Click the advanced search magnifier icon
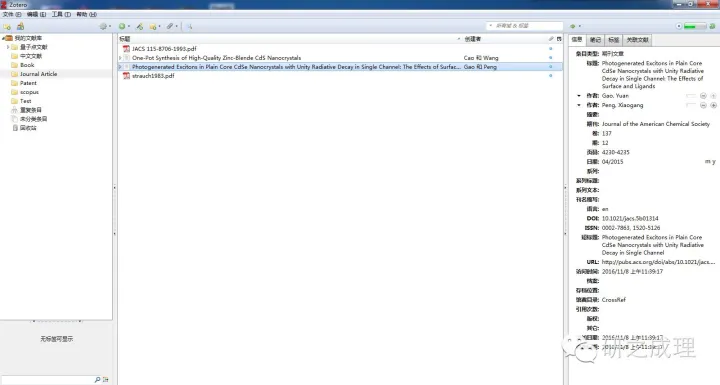This screenshot has height=385, width=720. (x=189, y=27)
